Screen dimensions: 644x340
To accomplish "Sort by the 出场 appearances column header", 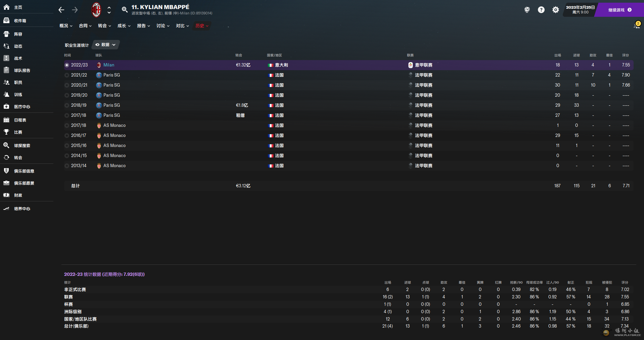I will coord(558,55).
